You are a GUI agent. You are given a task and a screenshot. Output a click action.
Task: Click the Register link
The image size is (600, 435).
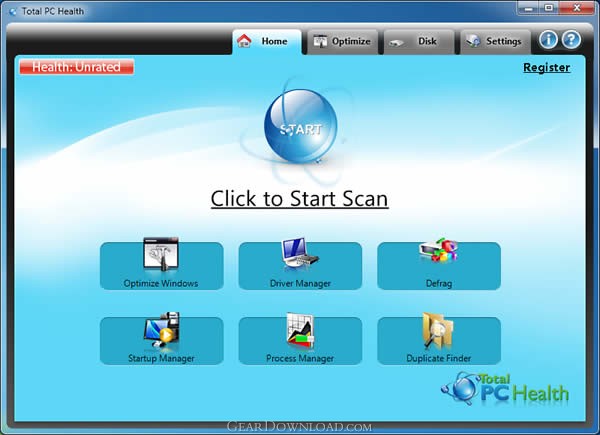546,67
